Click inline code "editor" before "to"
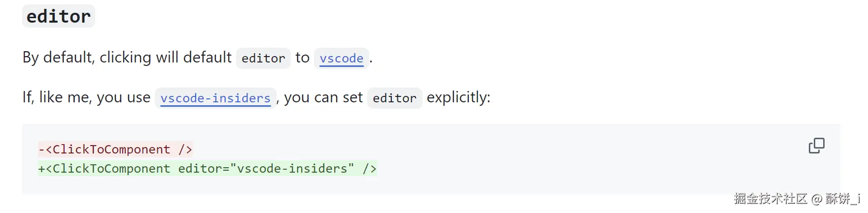 (263, 59)
